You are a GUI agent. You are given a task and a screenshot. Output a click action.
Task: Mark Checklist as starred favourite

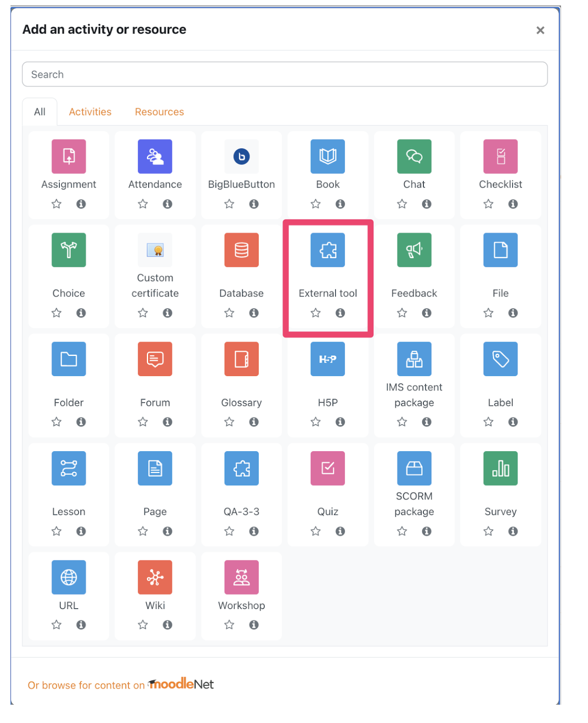tap(489, 204)
